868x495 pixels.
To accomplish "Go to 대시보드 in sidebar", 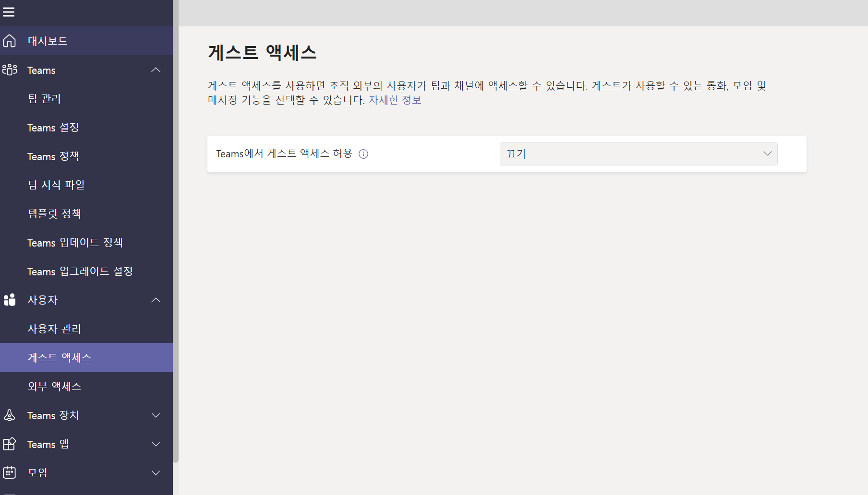I will pos(86,41).
